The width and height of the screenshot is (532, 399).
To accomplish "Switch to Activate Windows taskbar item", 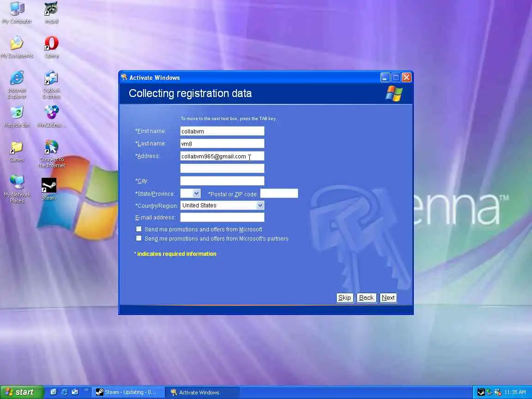I will 203,392.
